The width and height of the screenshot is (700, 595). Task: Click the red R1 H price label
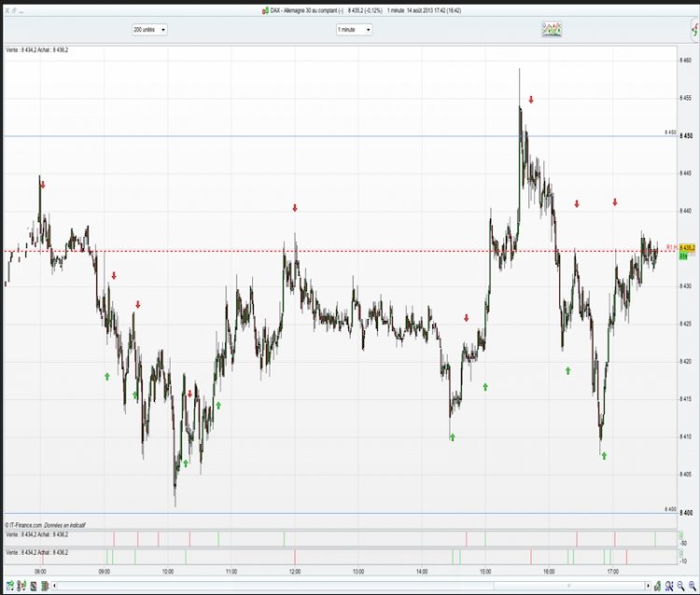(x=671, y=247)
